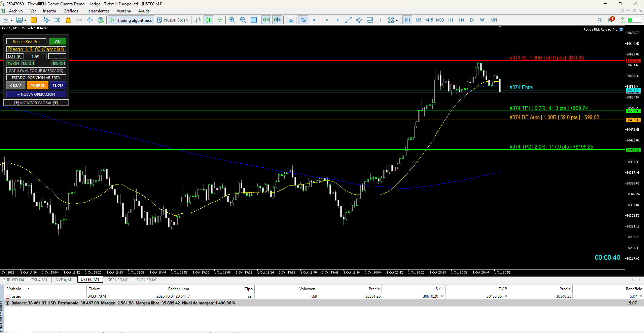Draw a vertical line on chart
This screenshot has width=644, height=333.
tap(327, 20)
